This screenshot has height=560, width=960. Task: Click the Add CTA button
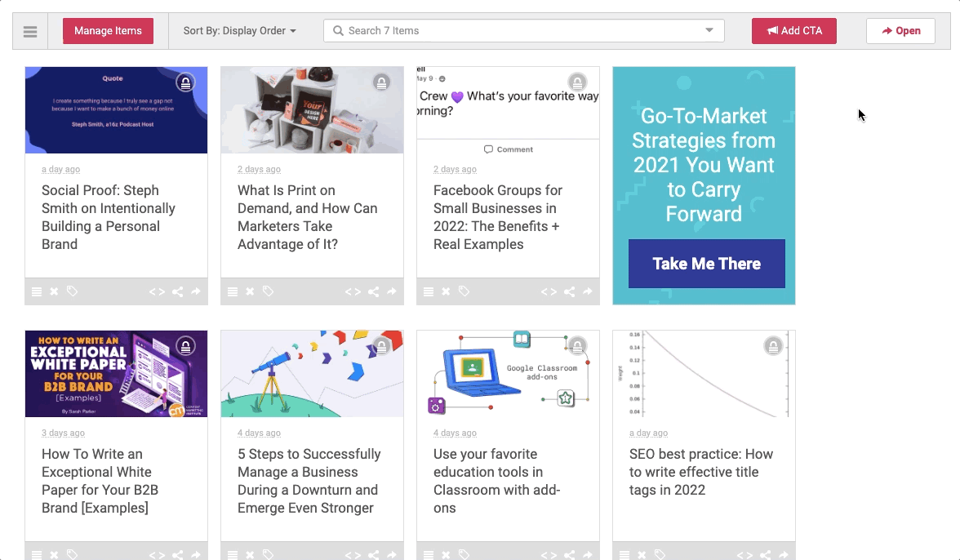pyautogui.click(x=794, y=30)
